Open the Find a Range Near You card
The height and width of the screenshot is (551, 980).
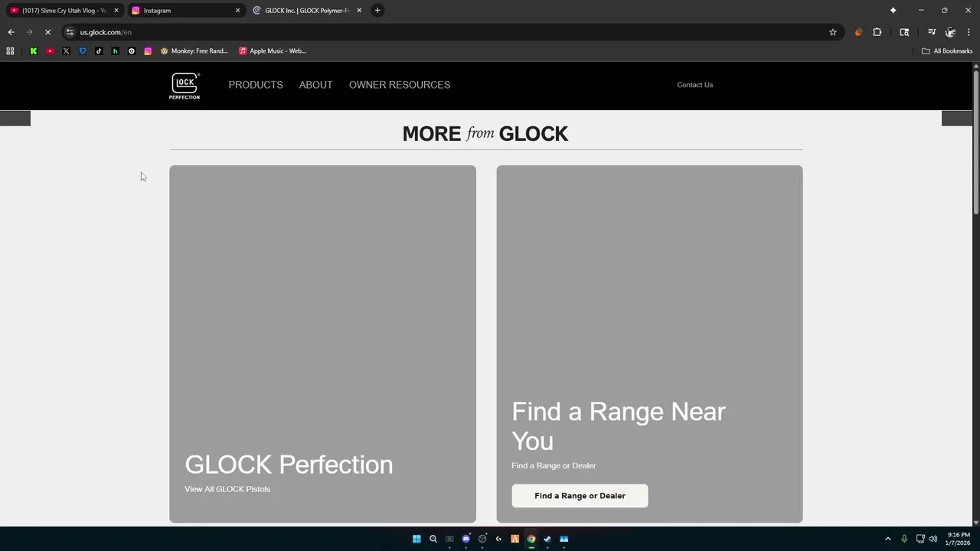(649, 344)
